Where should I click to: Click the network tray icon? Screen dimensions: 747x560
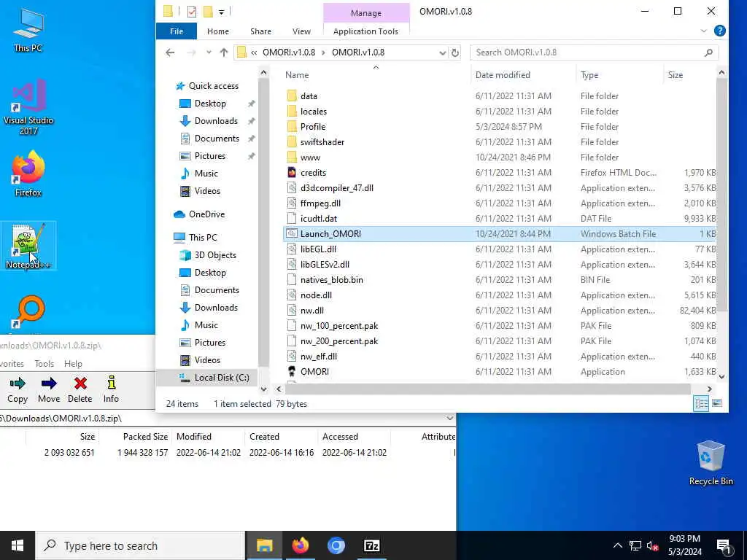(x=635, y=546)
